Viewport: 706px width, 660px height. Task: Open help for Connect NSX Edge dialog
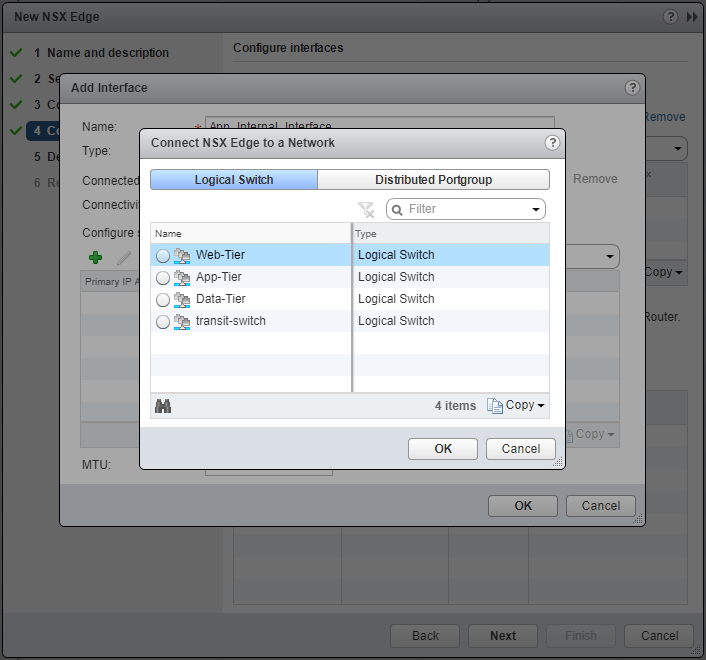pyautogui.click(x=552, y=143)
